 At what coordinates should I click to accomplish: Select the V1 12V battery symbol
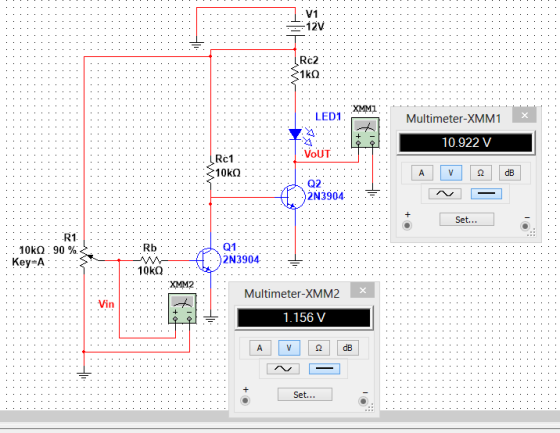[295, 29]
